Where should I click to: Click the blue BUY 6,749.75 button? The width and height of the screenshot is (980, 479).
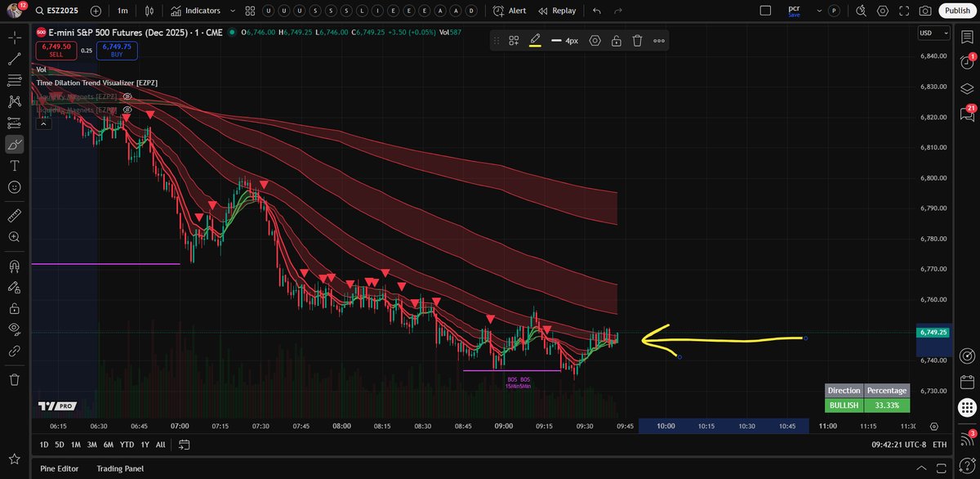coord(116,51)
